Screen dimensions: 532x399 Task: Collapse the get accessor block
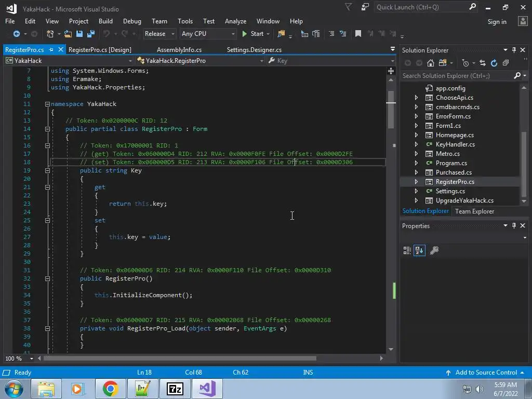coord(47,187)
